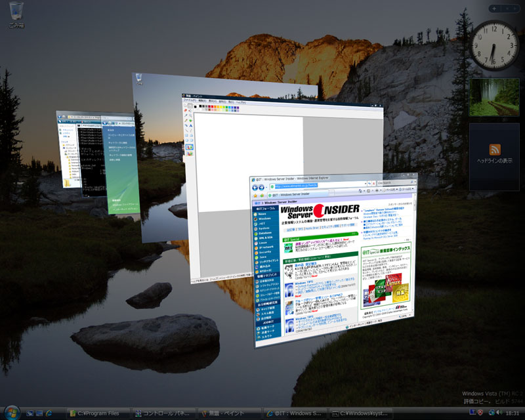The image size is (525, 420).
Task: Click the ヘッドラインの表示 feed gadget
Action: pos(494,157)
